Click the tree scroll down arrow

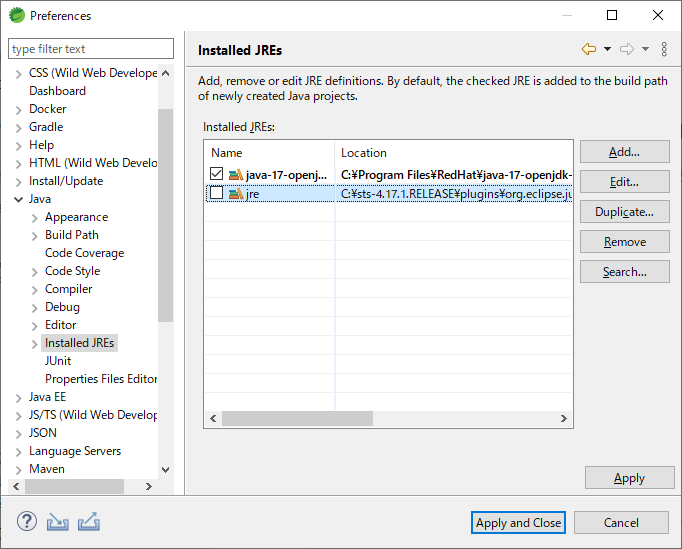pyautogui.click(x=165, y=470)
